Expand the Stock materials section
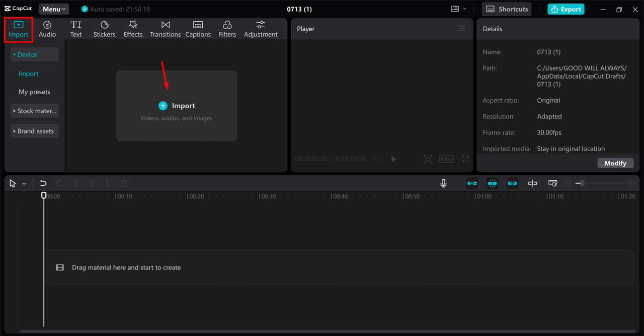The image size is (644, 336). point(35,111)
